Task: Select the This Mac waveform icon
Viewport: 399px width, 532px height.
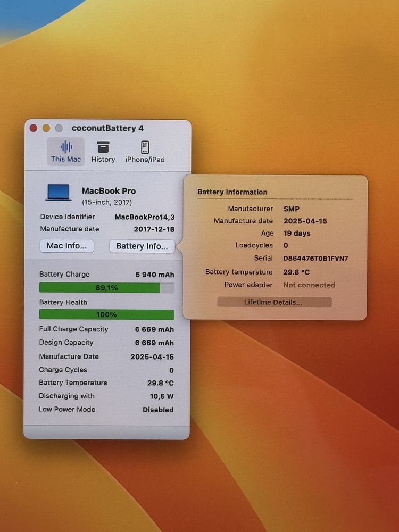Action: tap(66, 147)
